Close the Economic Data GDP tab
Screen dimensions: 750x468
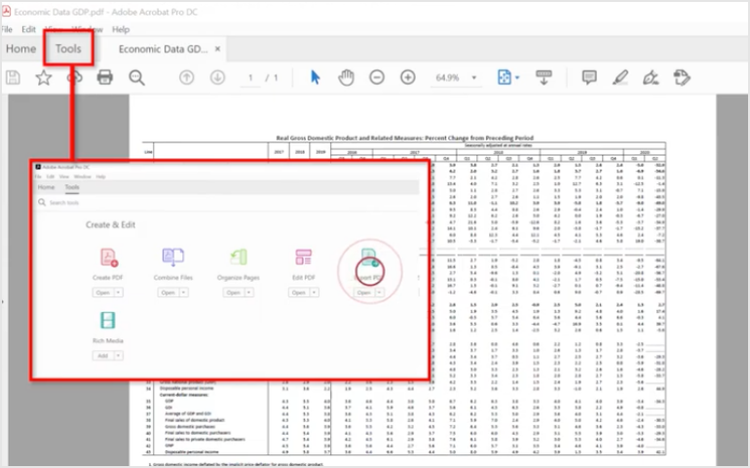[x=218, y=49]
